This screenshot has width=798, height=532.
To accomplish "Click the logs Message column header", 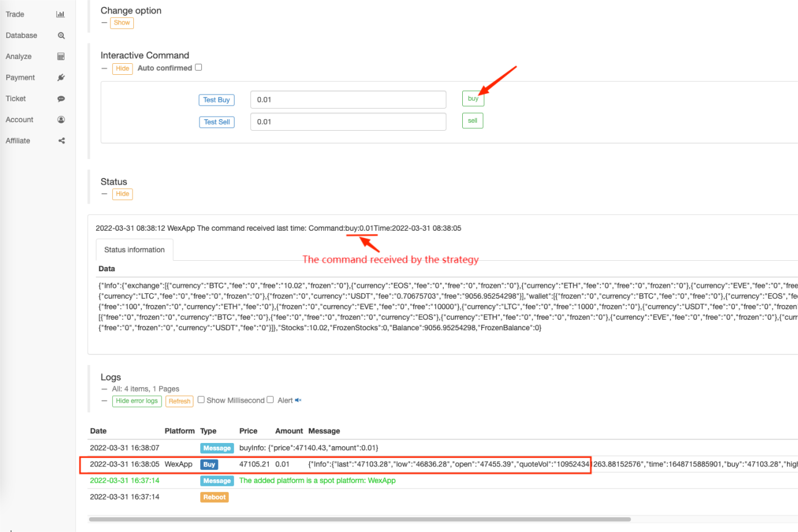I will (x=324, y=431).
